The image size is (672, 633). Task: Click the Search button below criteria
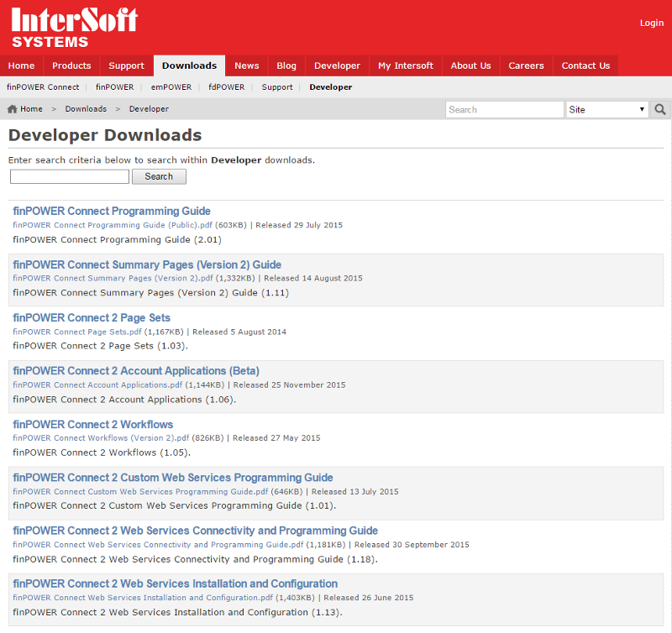click(159, 177)
